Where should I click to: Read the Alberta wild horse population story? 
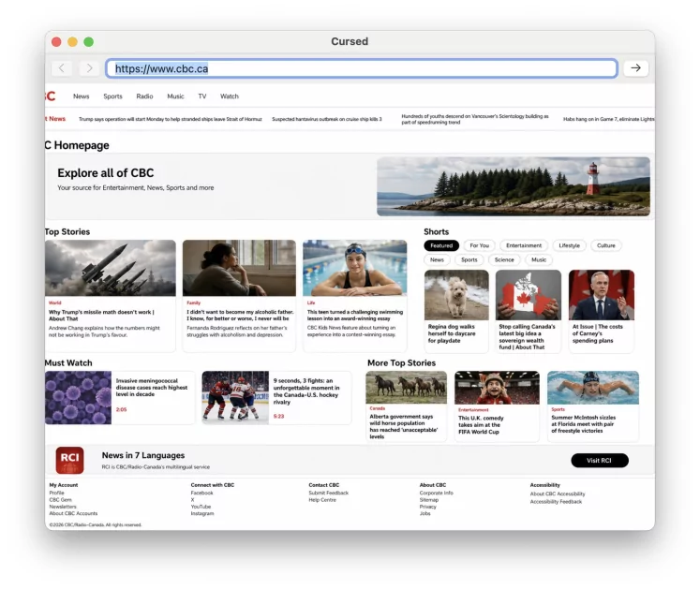pos(404,426)
